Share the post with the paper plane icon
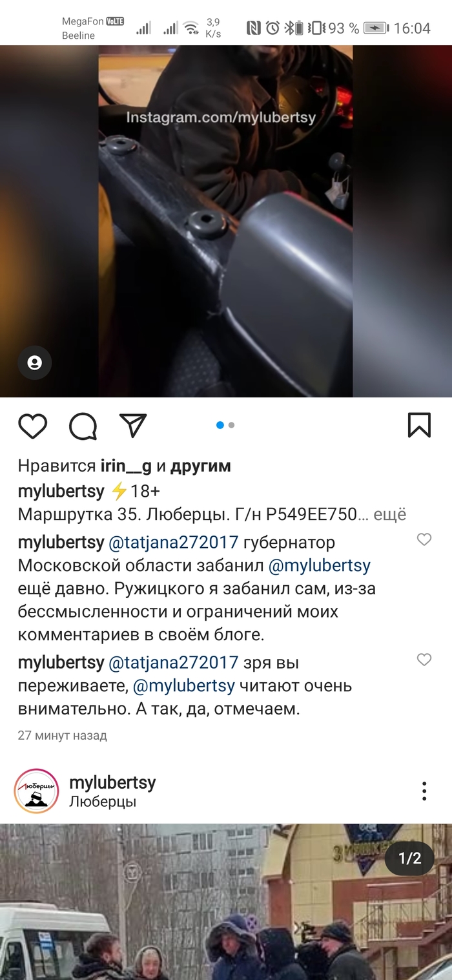452x980 pixels. (x=133, y=425)
